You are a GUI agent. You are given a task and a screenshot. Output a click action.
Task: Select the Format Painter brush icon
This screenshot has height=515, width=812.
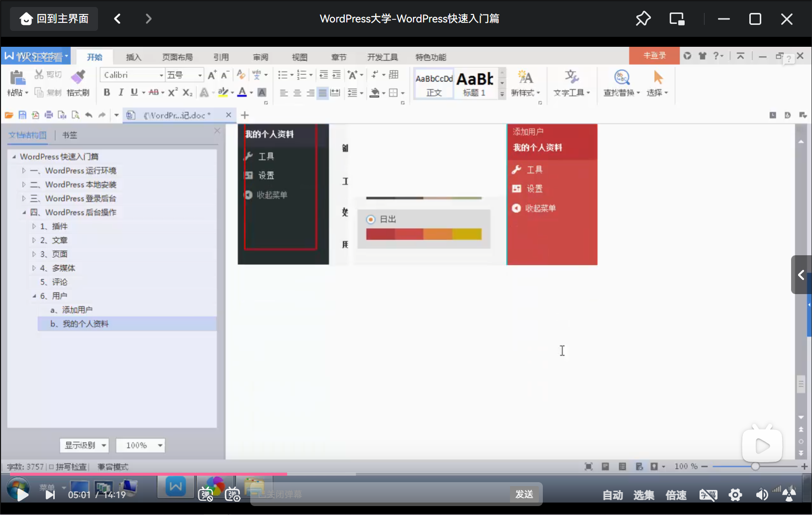(x=78, y=77)
